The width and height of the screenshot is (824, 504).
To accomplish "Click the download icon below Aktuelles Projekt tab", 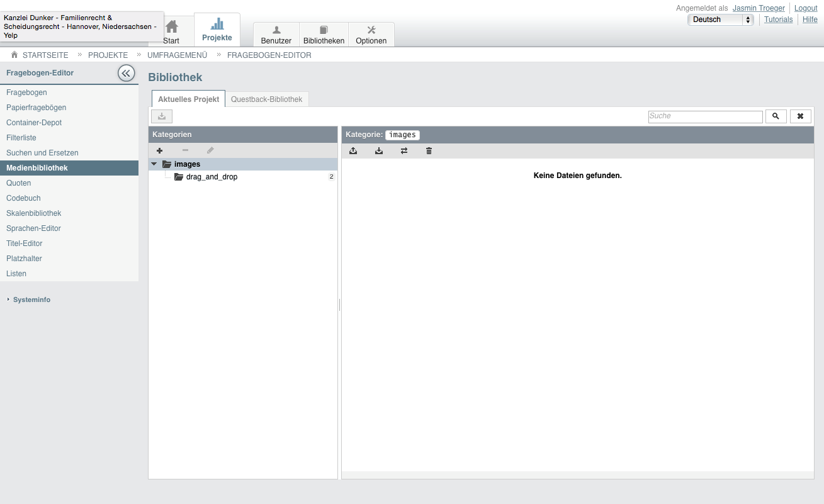I will tap(162, 116).
